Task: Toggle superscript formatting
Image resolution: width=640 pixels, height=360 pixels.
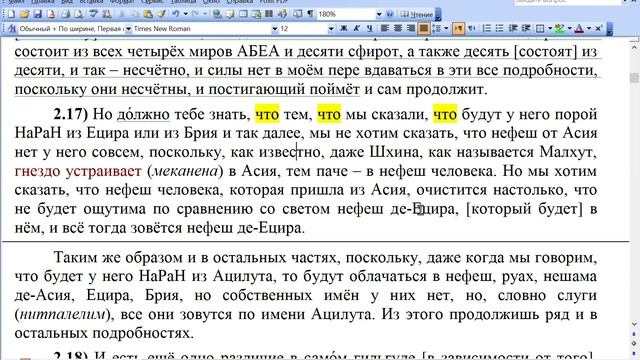Action: (598, 28)
